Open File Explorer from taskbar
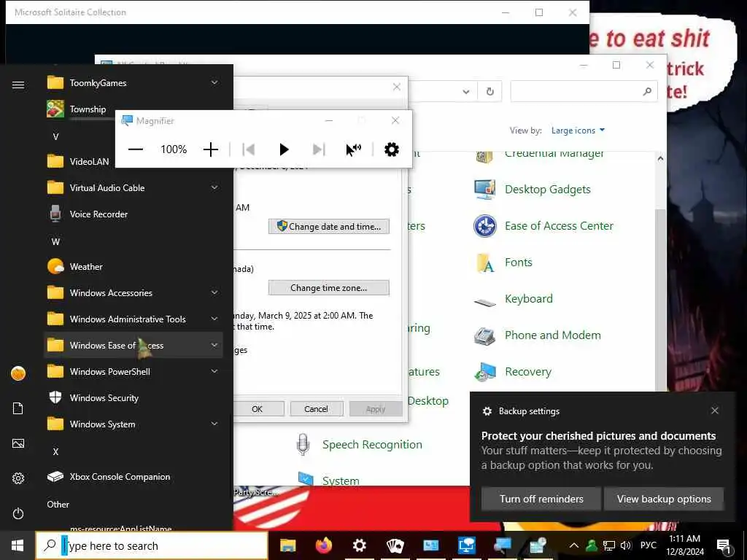 click(287, 545)
